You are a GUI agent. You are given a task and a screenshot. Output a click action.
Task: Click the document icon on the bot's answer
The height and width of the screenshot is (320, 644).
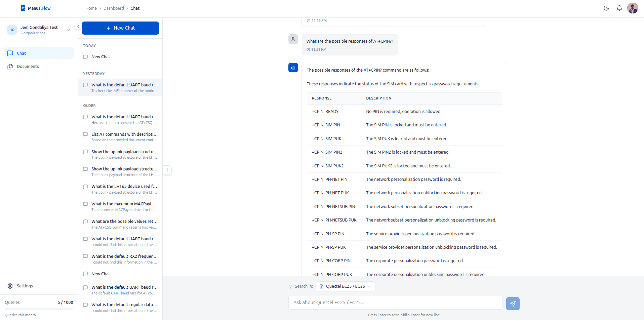pyautogui.click(x=293, y=68)
